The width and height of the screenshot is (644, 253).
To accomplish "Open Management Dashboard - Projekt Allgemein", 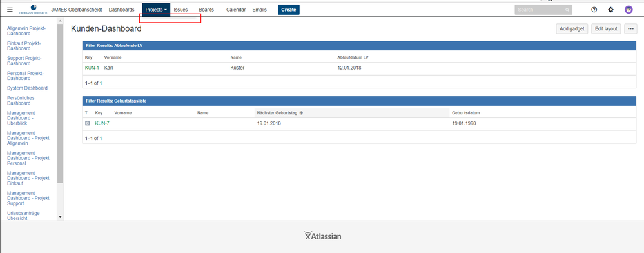I will pos(28,138).
